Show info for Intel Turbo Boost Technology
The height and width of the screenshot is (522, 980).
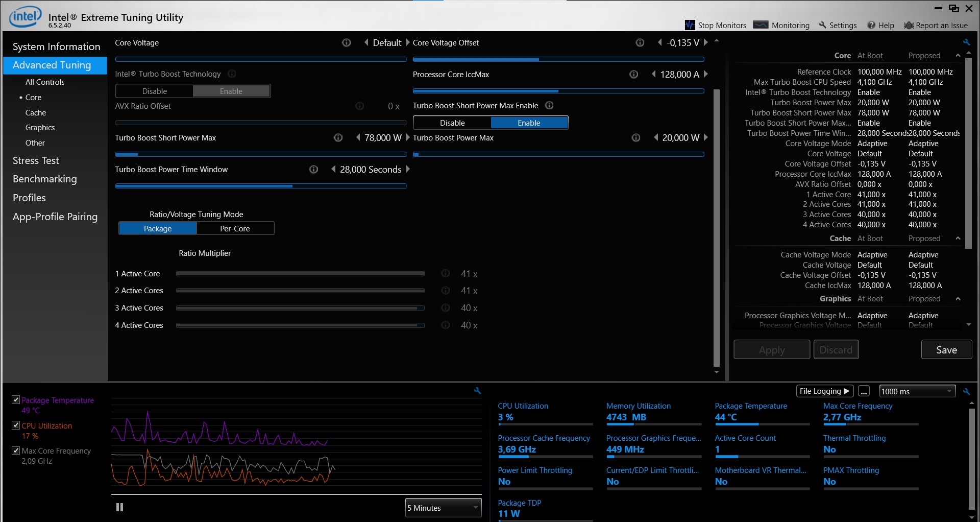point(232,74)
